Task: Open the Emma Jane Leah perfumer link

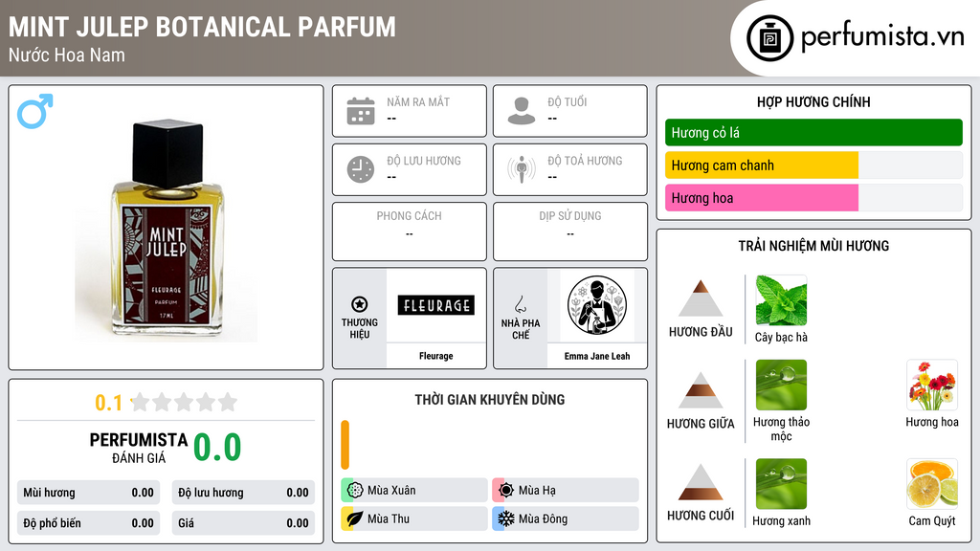Action: coord(597,356)
